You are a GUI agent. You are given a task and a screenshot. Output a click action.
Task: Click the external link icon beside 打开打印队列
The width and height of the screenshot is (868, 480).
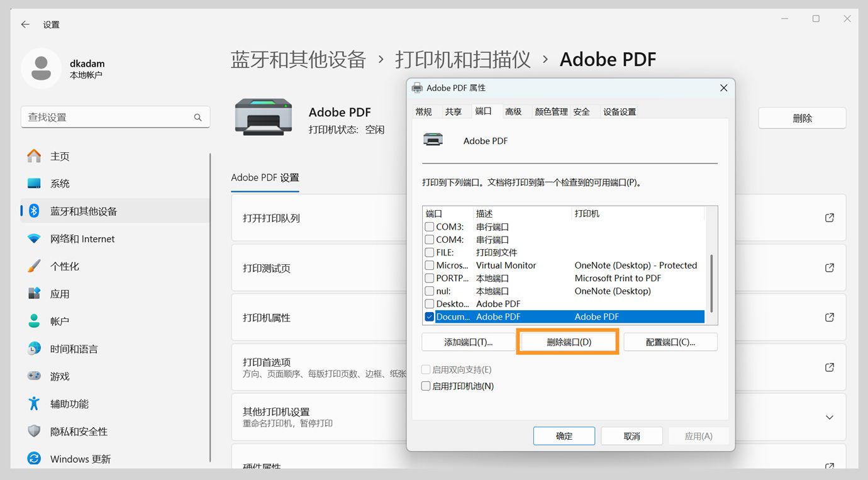[x=829, y=217]
